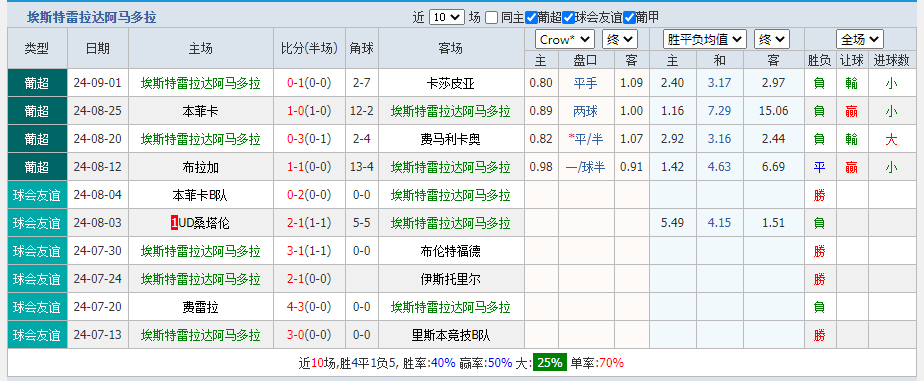
Task: Click the 一/球半 handicap cell
Action: tap(585, 167)
